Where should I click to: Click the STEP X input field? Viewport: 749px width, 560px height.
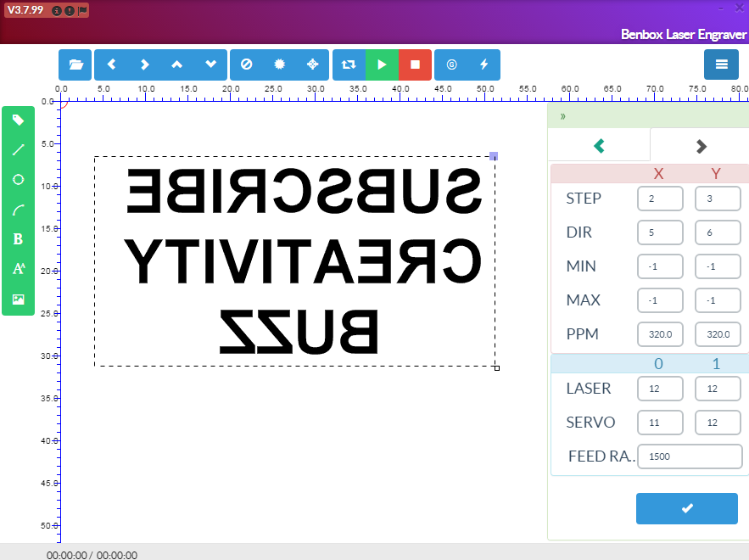pos(660,199)
